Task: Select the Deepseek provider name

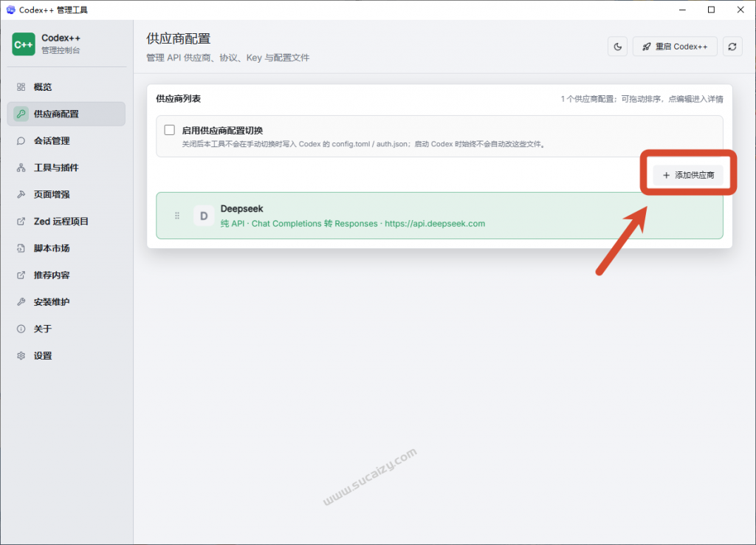Action: (241, 209)
